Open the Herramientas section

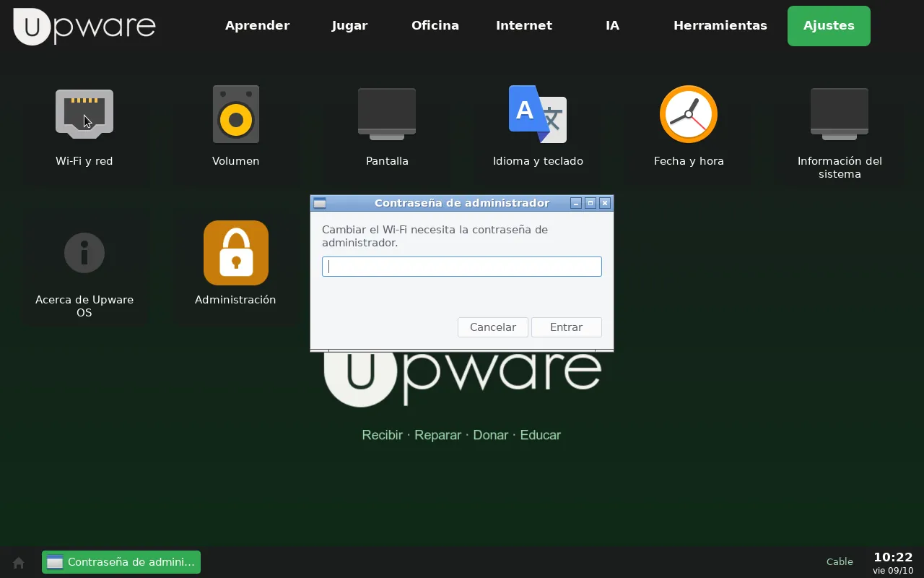coord(720,25)
